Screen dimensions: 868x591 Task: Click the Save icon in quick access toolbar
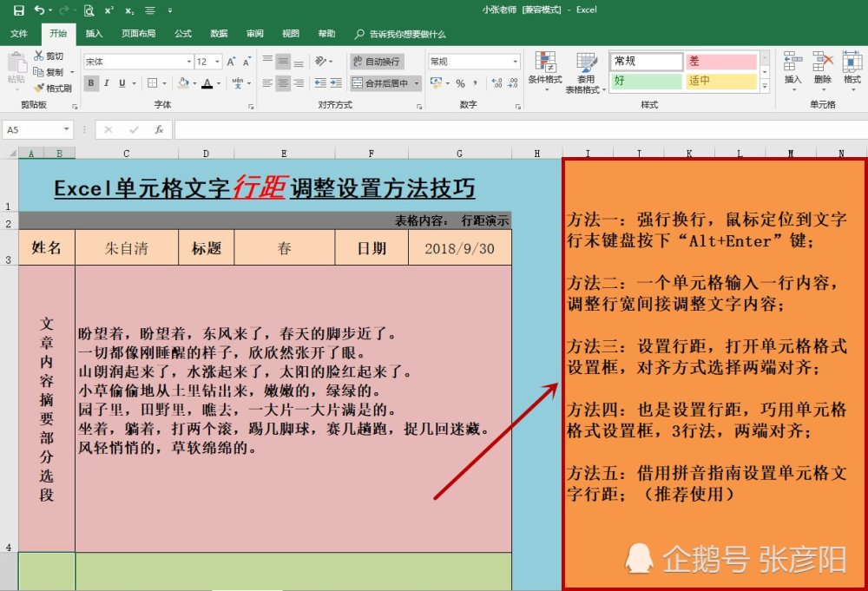point(19,10)
